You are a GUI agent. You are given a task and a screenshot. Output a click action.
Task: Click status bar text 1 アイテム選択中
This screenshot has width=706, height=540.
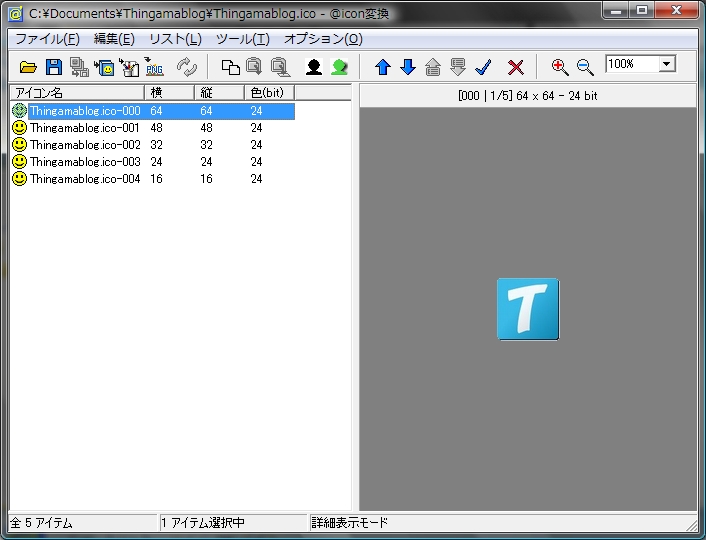click(x=203, y=523)
